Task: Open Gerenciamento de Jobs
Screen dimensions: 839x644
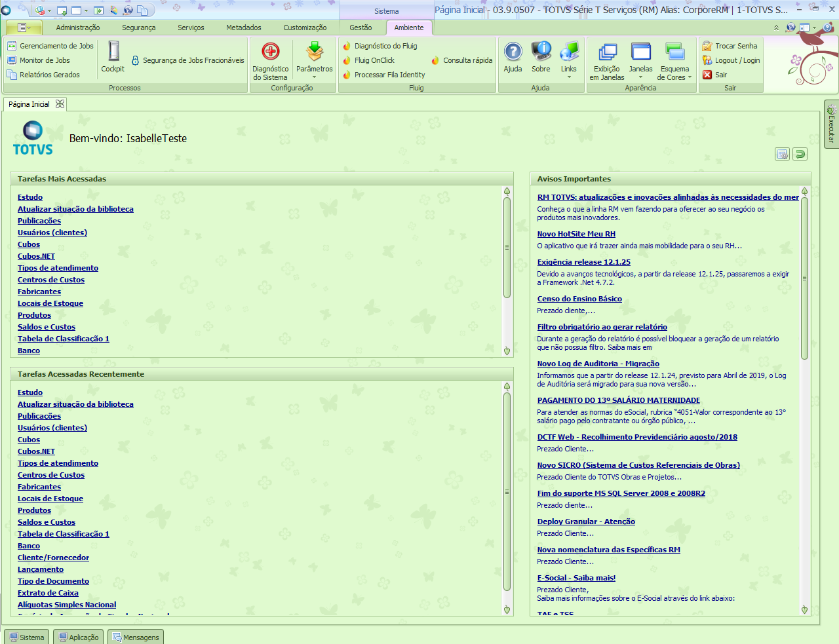Action: point(50,46)
